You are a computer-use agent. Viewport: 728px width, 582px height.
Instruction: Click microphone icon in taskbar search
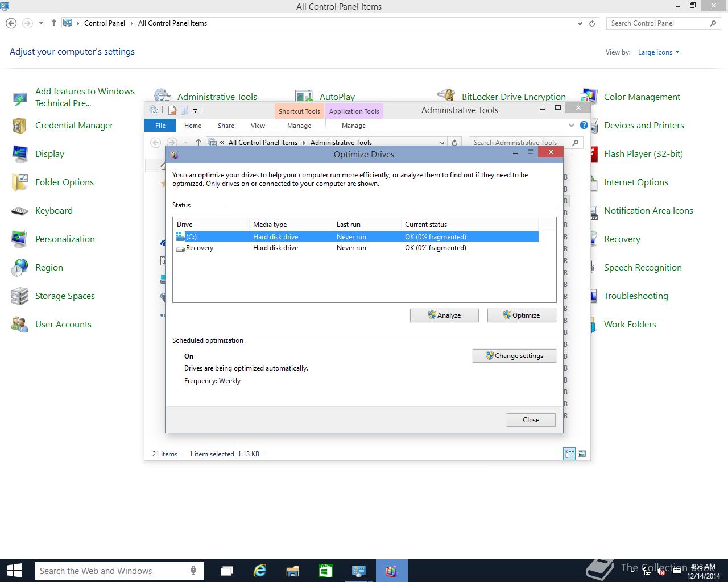point(193,571)
